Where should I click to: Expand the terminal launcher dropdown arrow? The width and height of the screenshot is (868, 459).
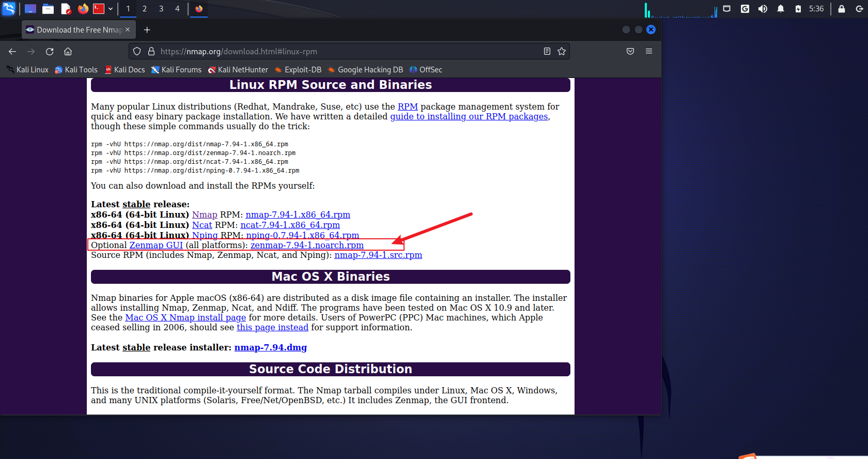pyautogui.click(x=111, y=9)
